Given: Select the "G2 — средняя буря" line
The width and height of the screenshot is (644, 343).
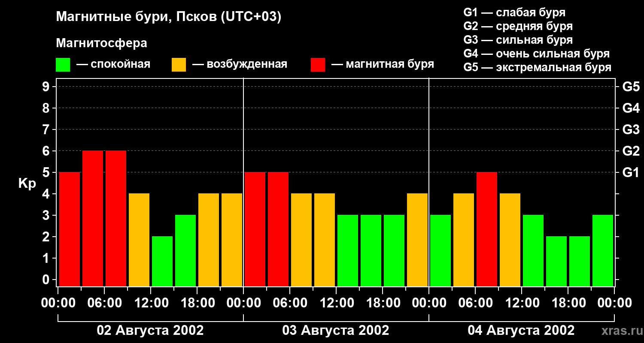Looking at the screenshot, I should 518,26.
